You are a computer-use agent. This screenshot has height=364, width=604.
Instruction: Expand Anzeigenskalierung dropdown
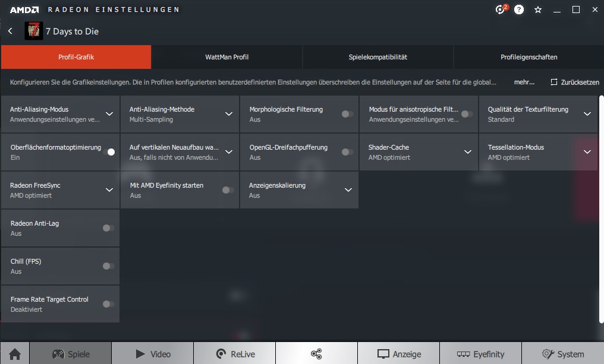[348, 190]
